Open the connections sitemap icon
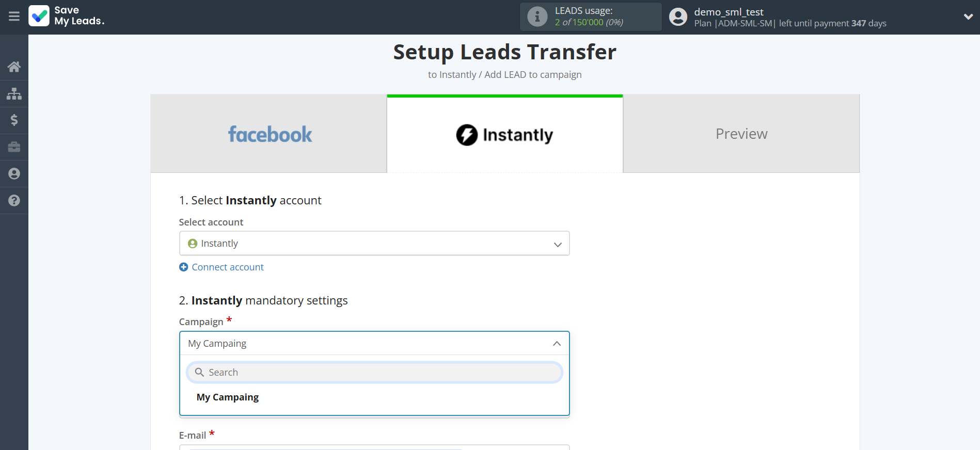 (14, 93)
